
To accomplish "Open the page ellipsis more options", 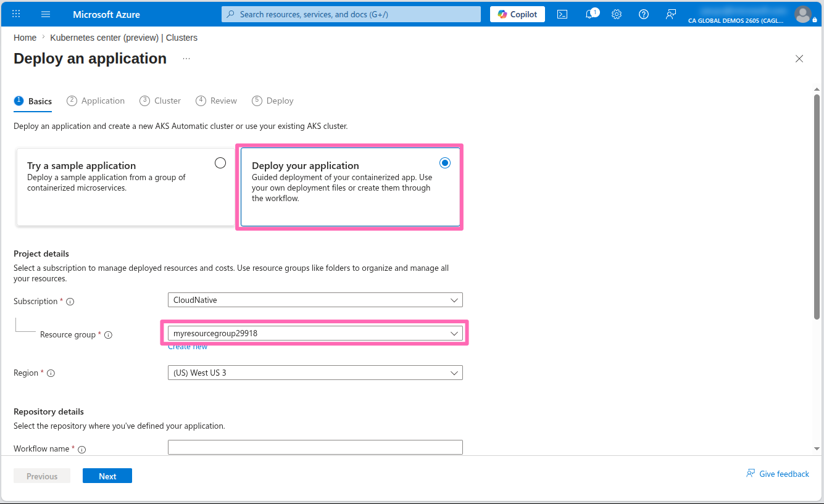I will point(186,59).
